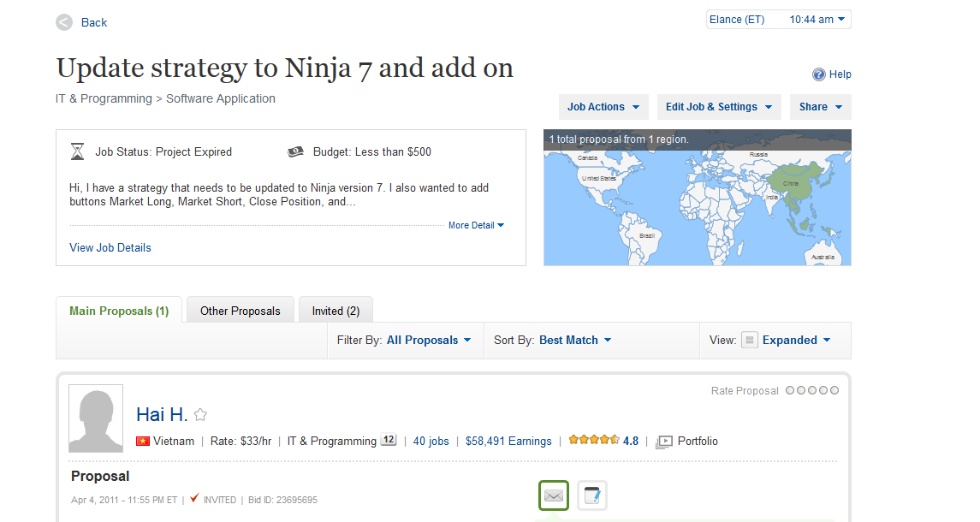
Task: Open the Invited (2) tab
Action: [x=336, y=311]
